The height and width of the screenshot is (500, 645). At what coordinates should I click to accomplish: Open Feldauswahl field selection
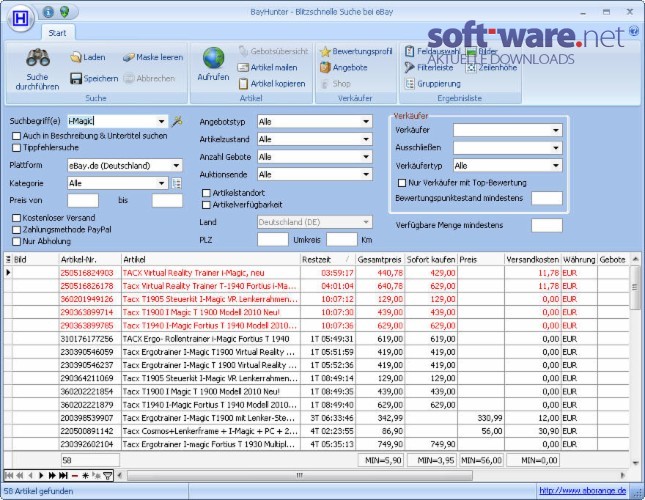pos(432,51)
